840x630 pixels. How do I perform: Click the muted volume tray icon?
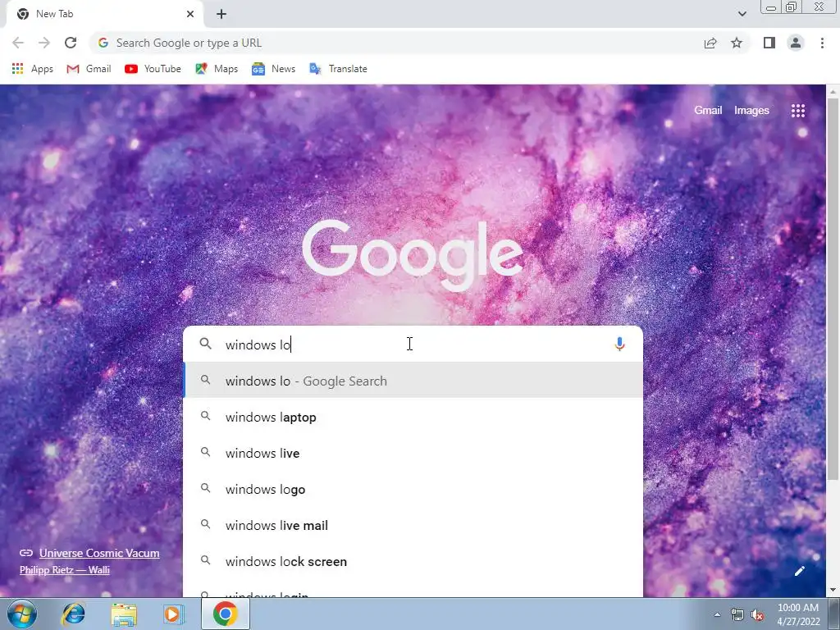coord(757,614)
